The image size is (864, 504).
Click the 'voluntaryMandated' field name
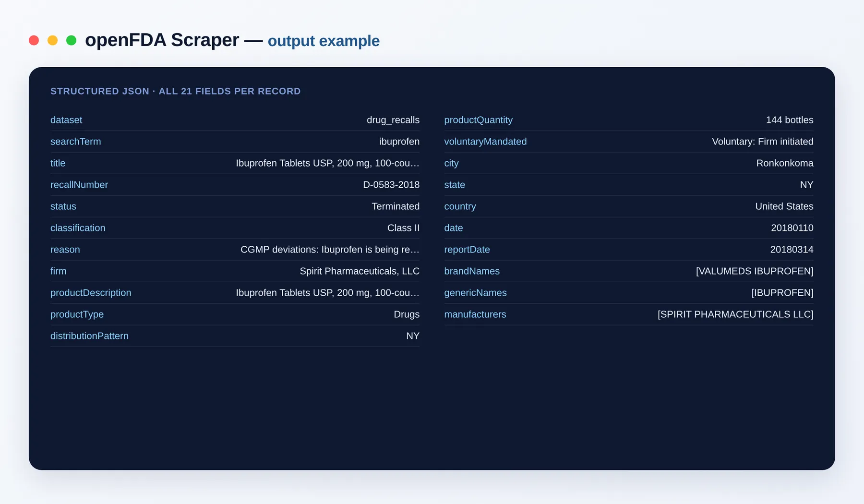coord(485,142)
